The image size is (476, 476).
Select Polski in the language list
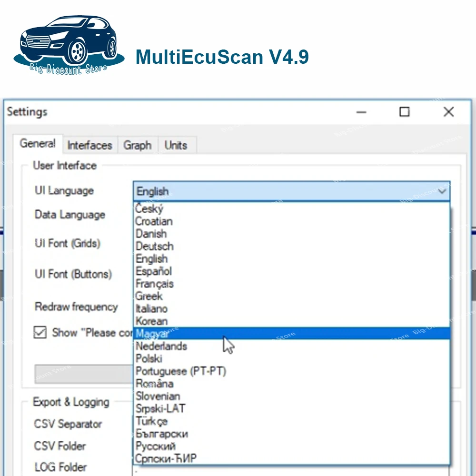pos(291,358)
